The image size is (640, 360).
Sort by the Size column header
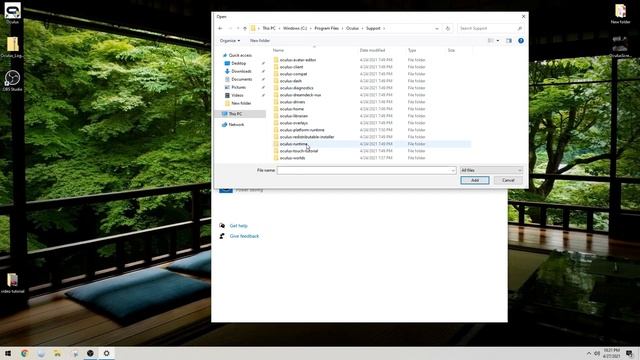451,50
